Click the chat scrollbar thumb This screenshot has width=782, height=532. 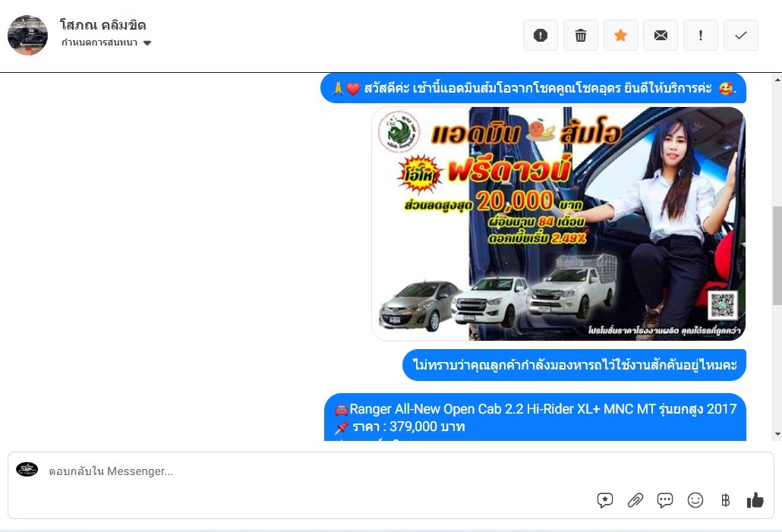click(777, 255)
